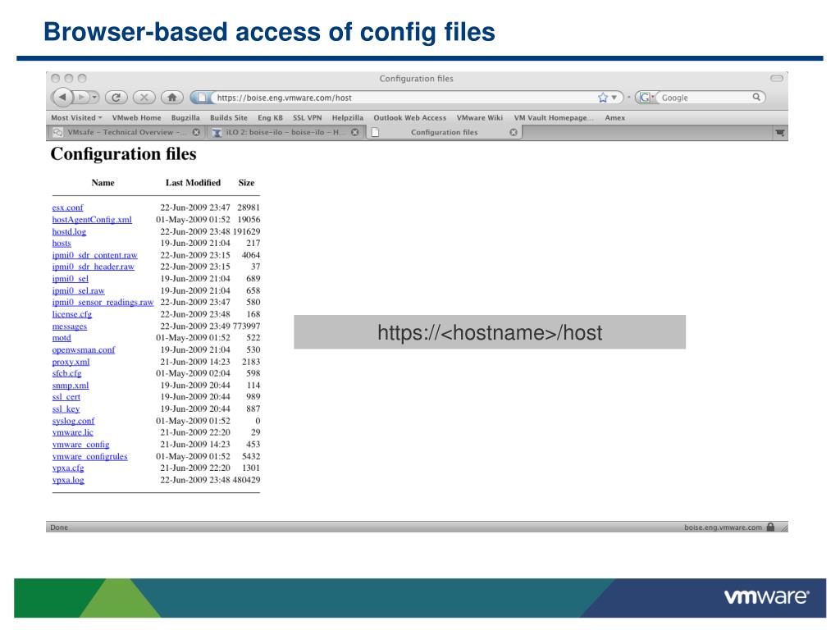Go to the home page icon

pos(172,97)
